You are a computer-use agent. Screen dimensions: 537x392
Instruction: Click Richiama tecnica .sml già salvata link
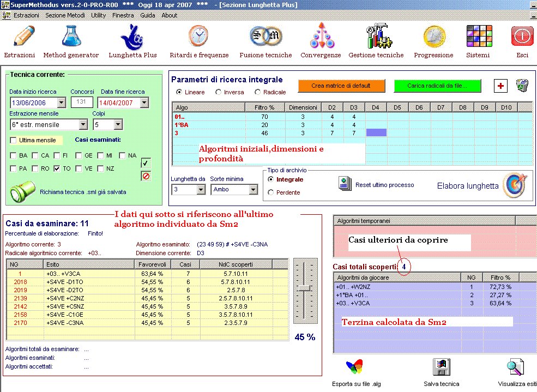point(83,192)
